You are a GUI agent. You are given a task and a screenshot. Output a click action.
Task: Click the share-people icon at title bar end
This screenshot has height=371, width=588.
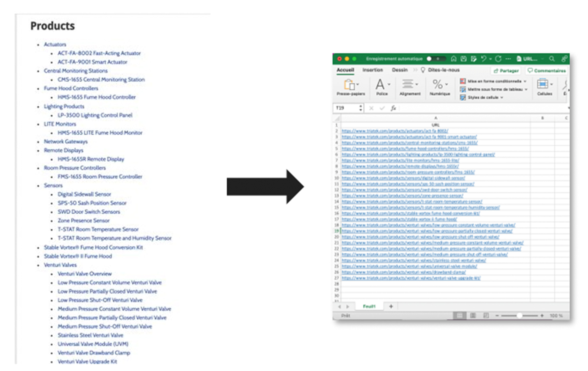point(564,59)
